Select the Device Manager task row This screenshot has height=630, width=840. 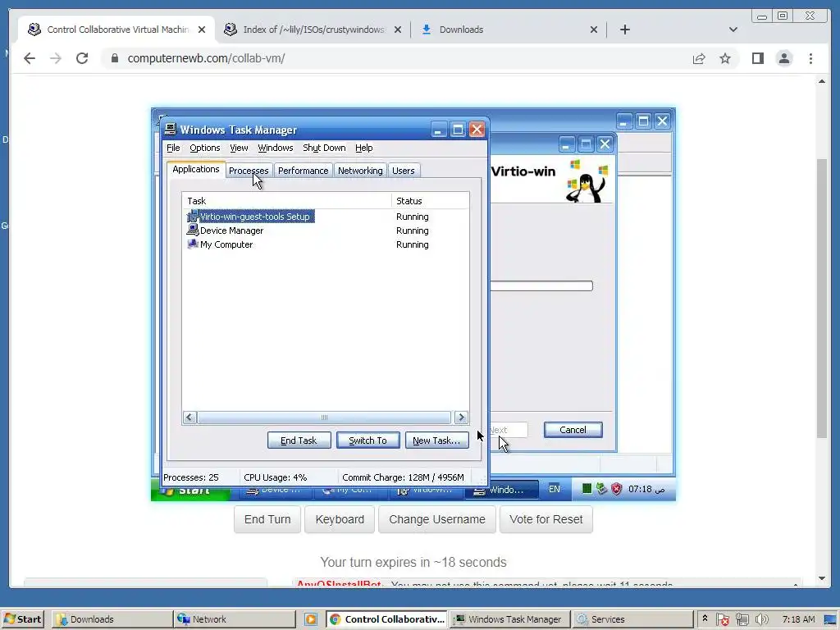pyautogui.click(x=326, y=231)
